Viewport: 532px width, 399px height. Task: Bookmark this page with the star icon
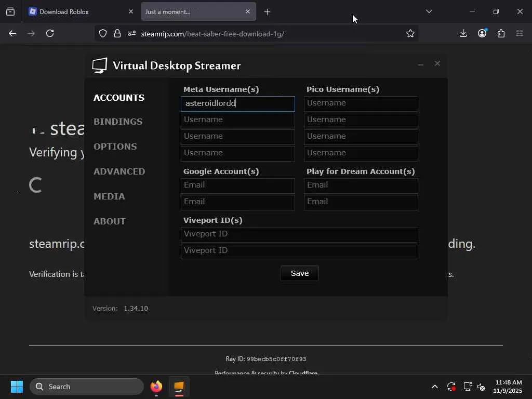[x=410, y=33]
